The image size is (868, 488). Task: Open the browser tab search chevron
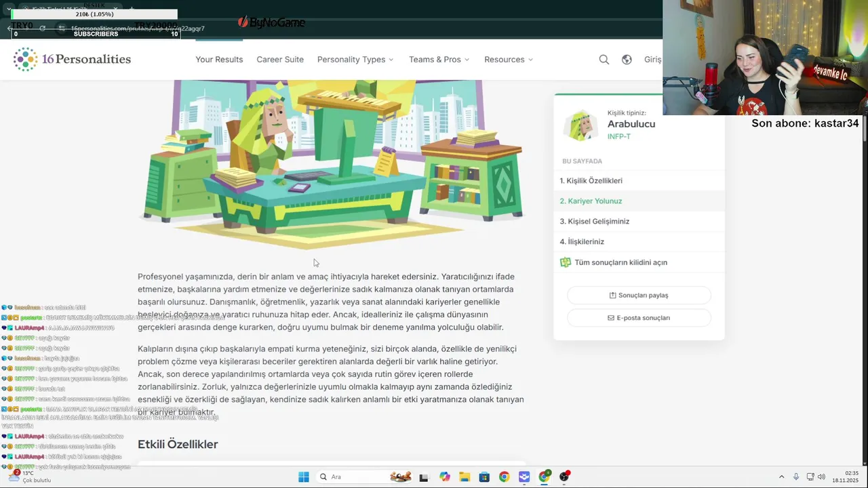pyautogui.click(x=7, y=9)
